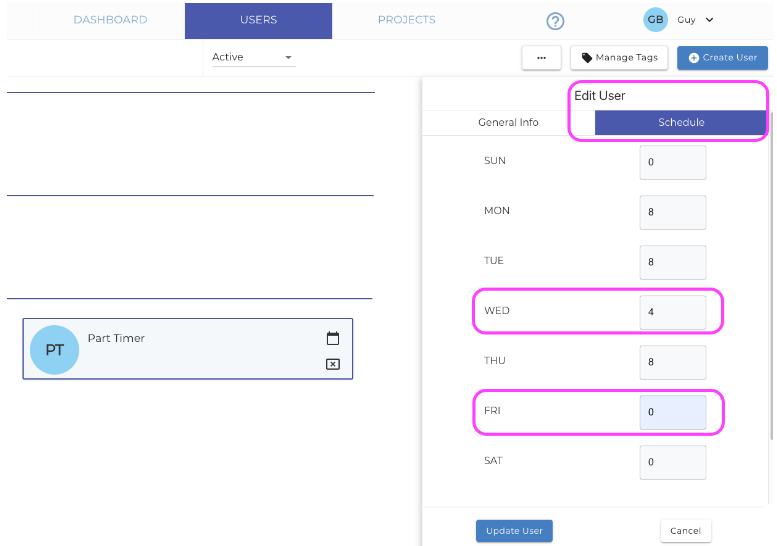Focus the FRI hours input field
777x546 pixels.
point(673,412)
